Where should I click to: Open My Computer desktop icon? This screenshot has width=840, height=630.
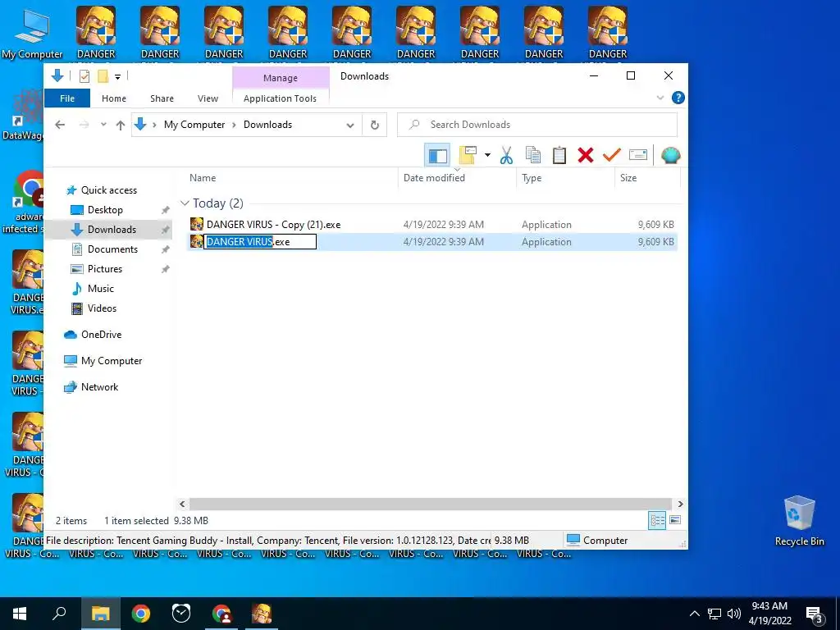pos(32,33)
